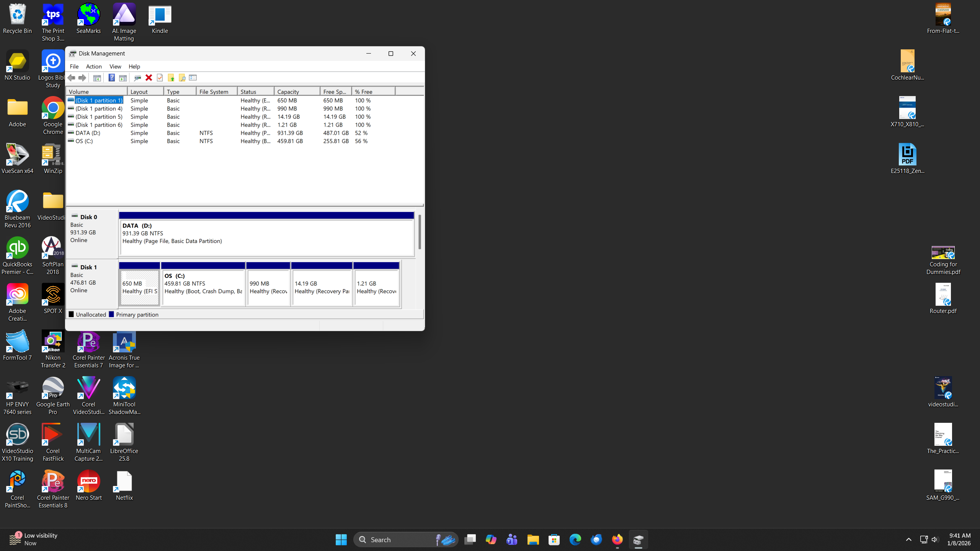Click the 56 % free cell for OS (C:)
This screenshot has height=551, width=980.
361,141
